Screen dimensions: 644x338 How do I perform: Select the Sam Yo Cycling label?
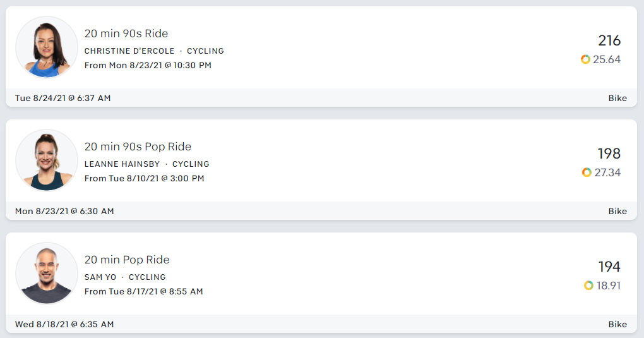click(x=125, y=277)
